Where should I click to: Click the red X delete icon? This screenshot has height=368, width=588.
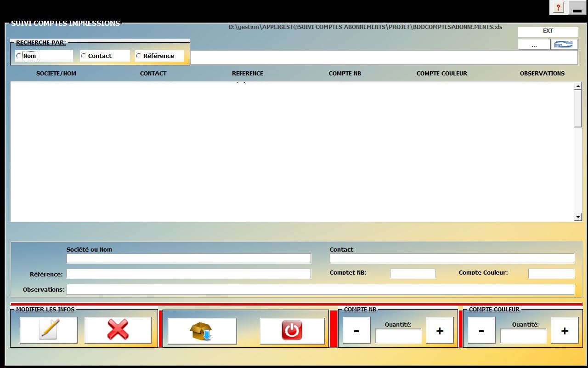118,330
